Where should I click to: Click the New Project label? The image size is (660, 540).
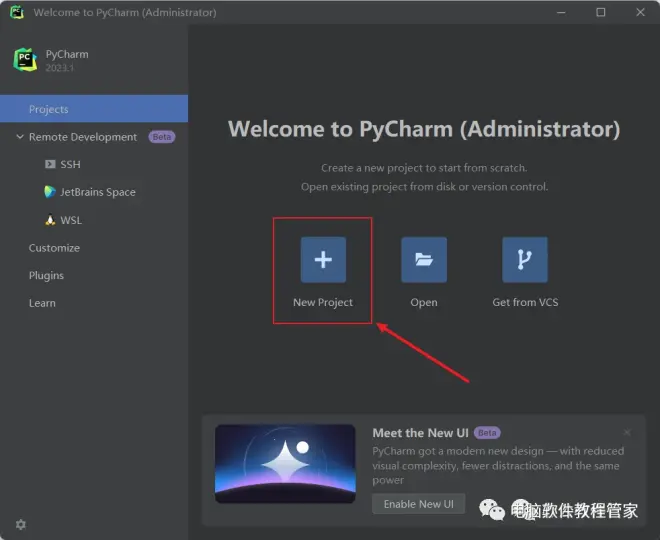pyautogui.click(x=323, y=302)
